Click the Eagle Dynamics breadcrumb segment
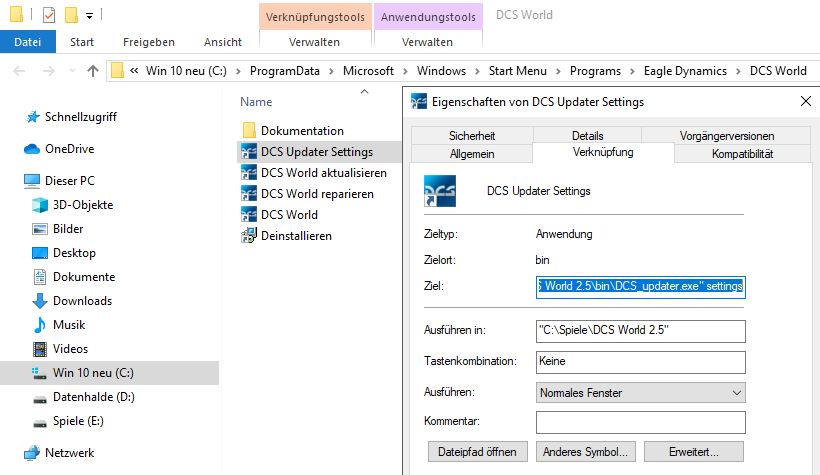 [685, 71]
